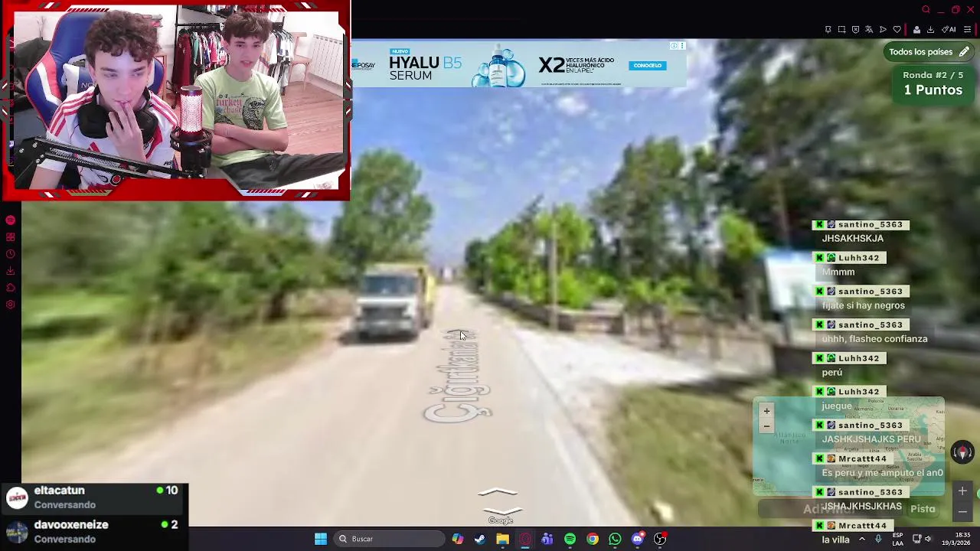
Task: Click the Ronda #2 / 5 label
Action: pyautogui.click(x=933, y=75)
